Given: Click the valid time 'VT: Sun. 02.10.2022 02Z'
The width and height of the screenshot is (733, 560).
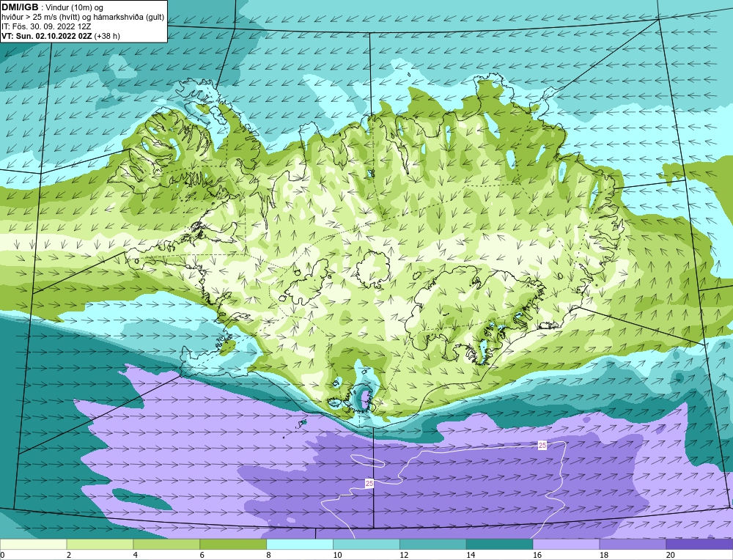Looking at the screenshot, I should (x=47, y=36).
